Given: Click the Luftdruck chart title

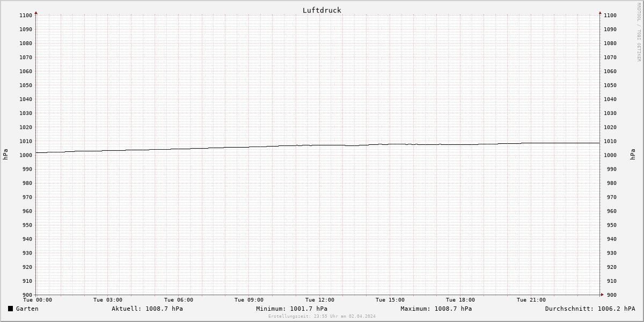Looking at the screenshot, I should [321, 10].
